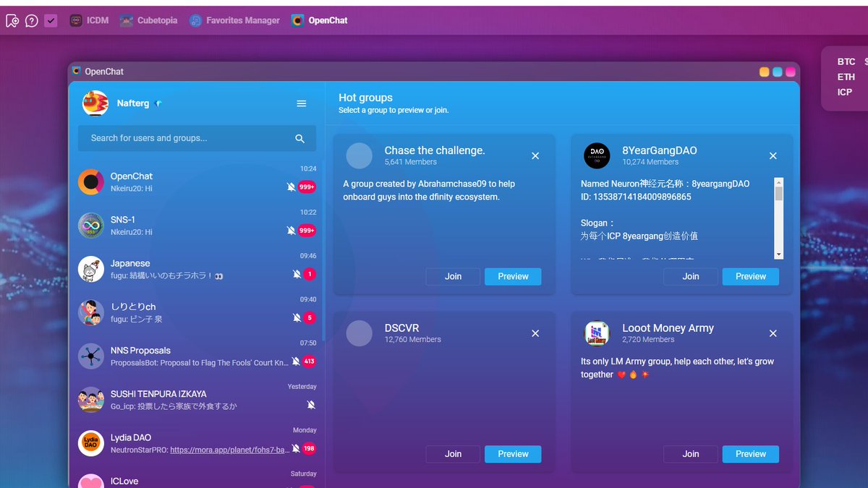The height and width of the screenshot is (488, 868).
Task: Click scrollbar down arrow in 8YearGangDAO description
Action: [779, 254]
